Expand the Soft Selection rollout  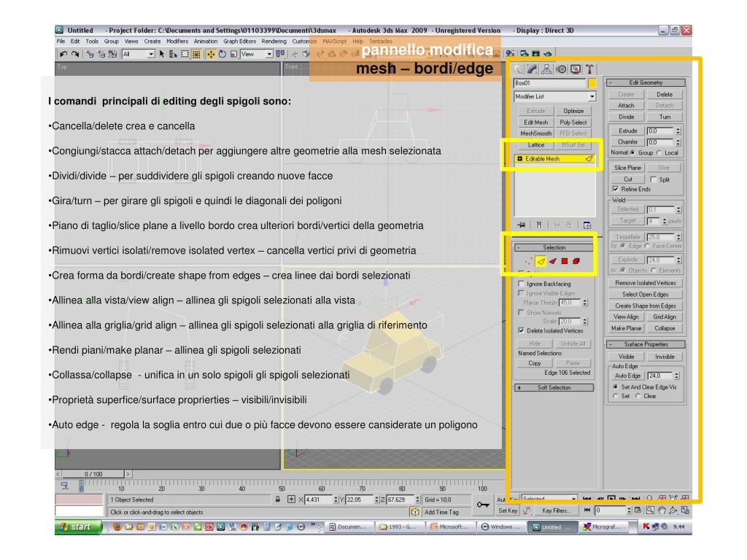point(554,388)
